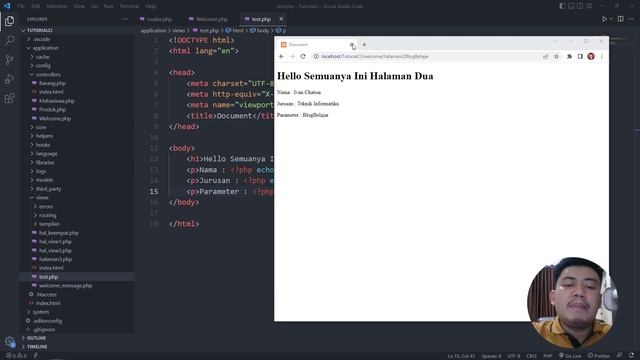Click the html breadcrumb segment

click(x=235, y=31)
